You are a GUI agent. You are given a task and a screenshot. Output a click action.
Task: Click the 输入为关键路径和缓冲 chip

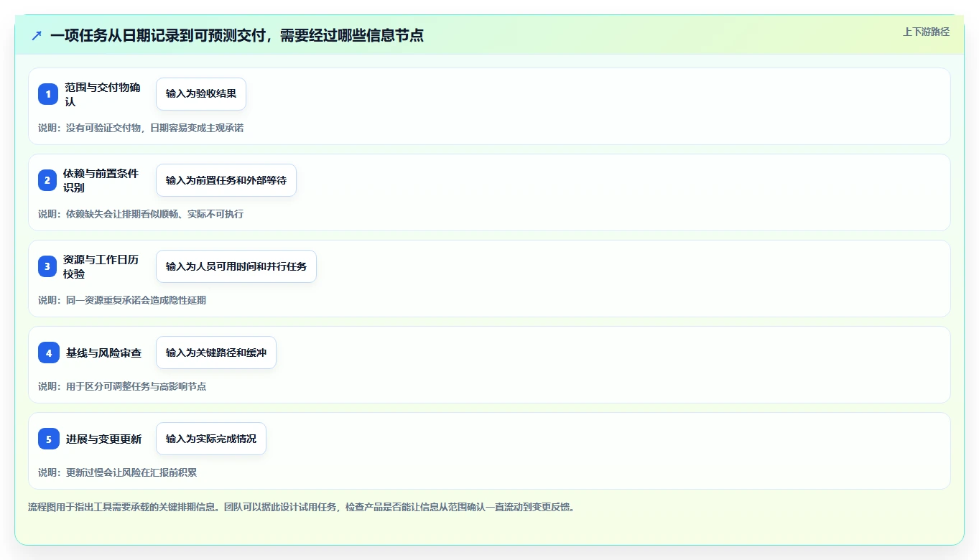pos(216,353)
